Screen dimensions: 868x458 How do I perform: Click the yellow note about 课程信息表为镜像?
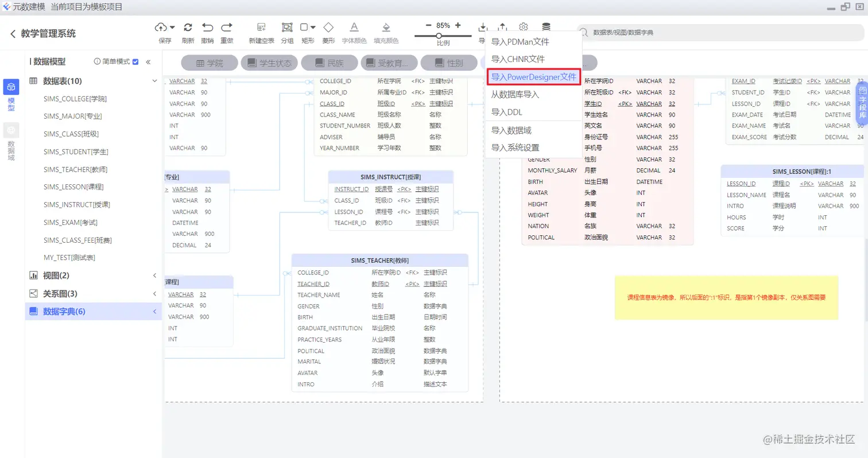726,297
